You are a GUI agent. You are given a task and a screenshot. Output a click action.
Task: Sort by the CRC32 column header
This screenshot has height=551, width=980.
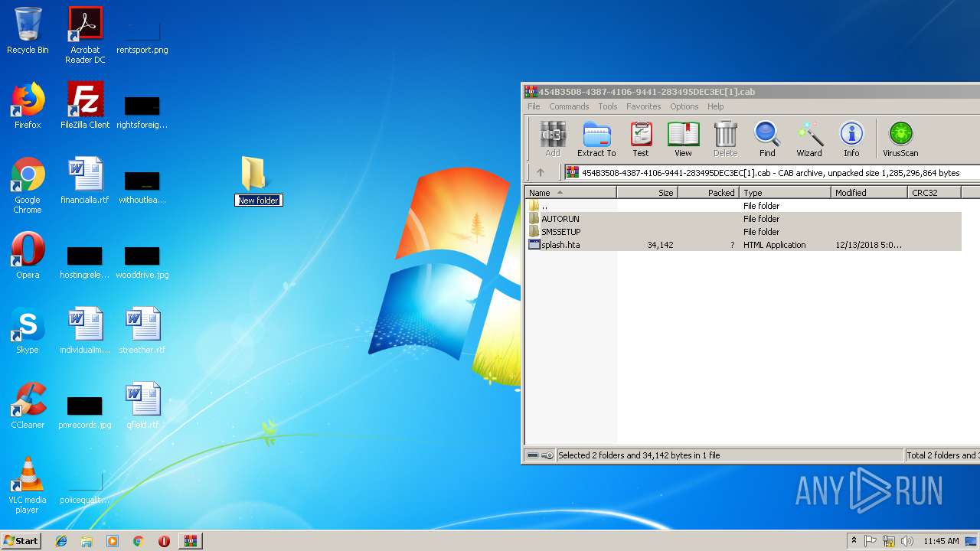935,193
